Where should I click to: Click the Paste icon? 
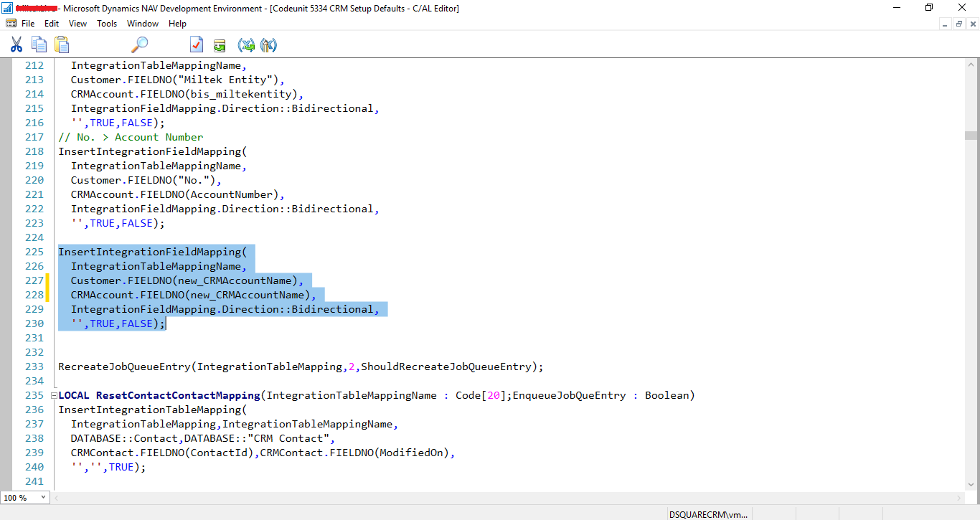(x=62, y=44)
